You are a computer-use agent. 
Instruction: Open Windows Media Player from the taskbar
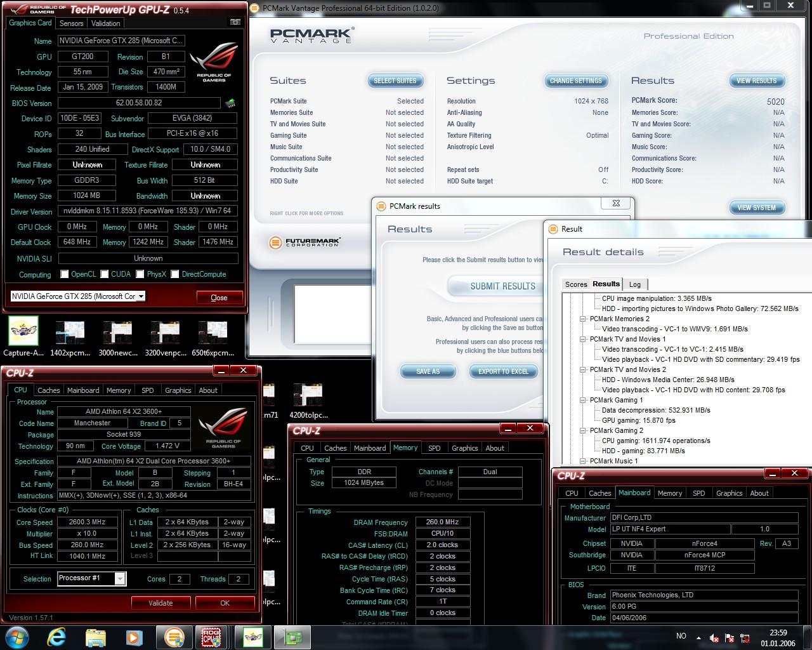(134, 637)
